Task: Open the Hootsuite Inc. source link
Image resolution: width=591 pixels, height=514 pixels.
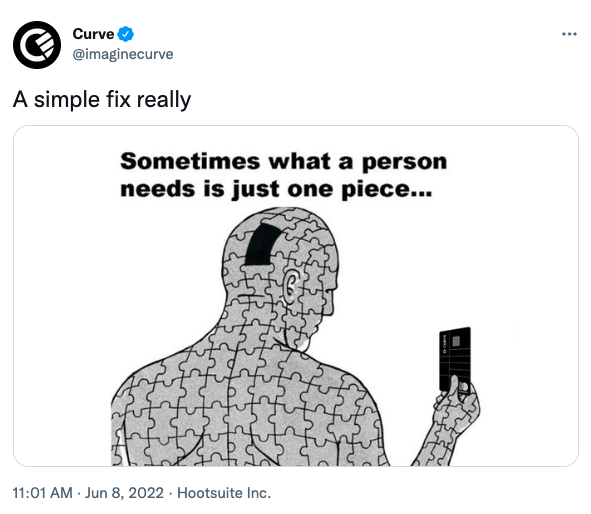Action: pyautogui.click(x=224, y=493)
